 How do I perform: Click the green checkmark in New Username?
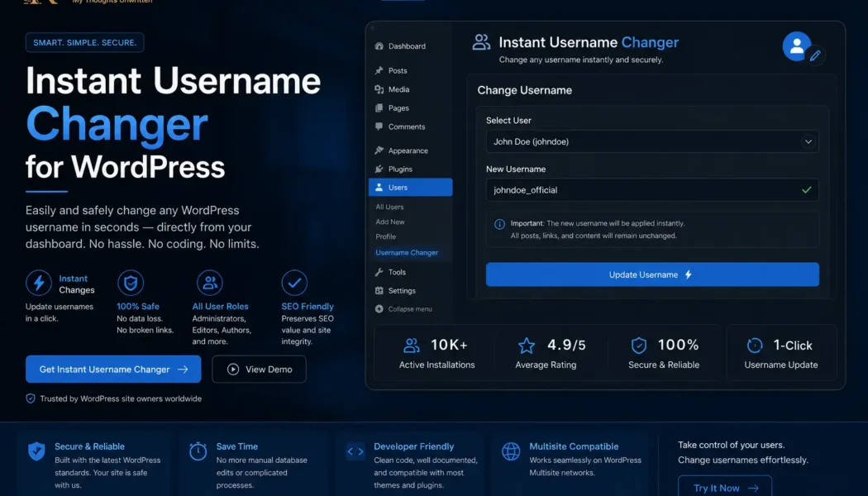[807, 190]
